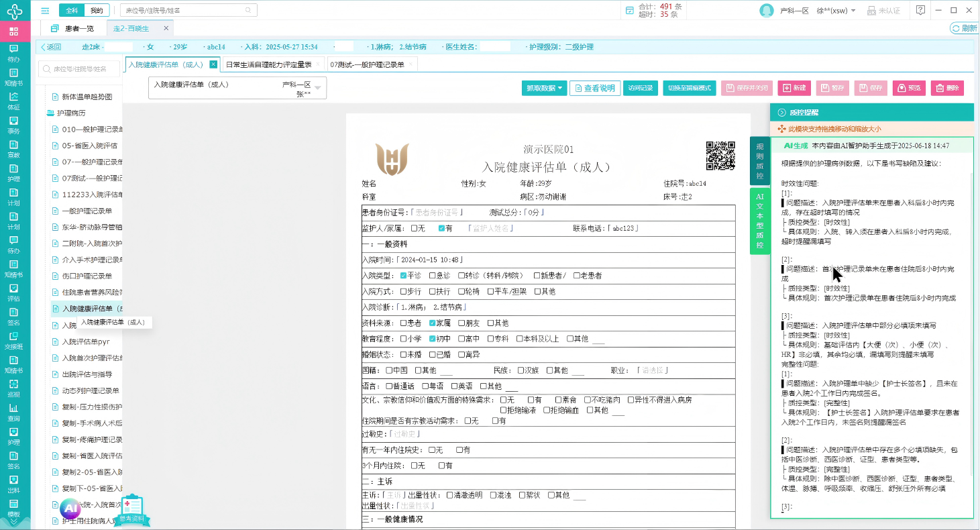
Task: Open the form selector 入院健康评估单 dropdown
Action: [237, 88]
